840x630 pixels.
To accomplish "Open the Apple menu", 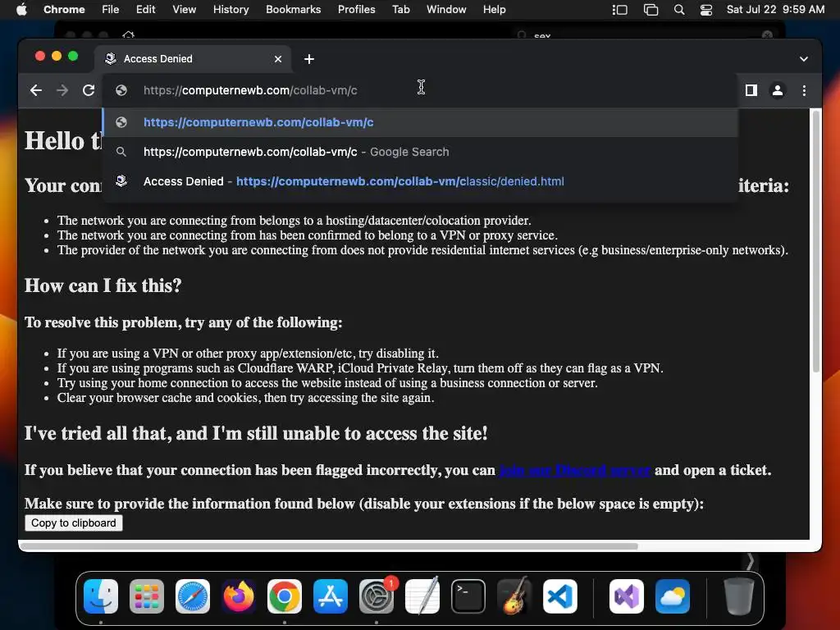I will tap(21, 10).
